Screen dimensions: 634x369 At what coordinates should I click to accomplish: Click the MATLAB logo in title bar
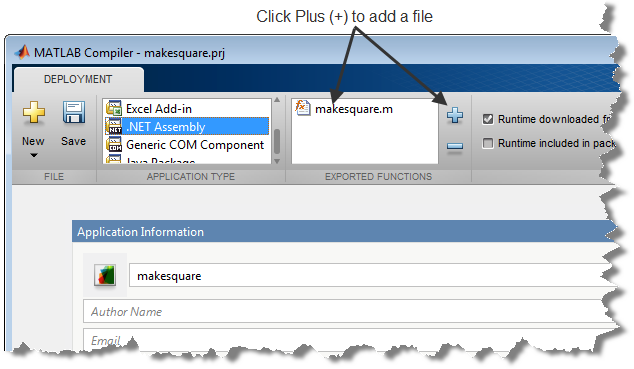click(23, 52)
